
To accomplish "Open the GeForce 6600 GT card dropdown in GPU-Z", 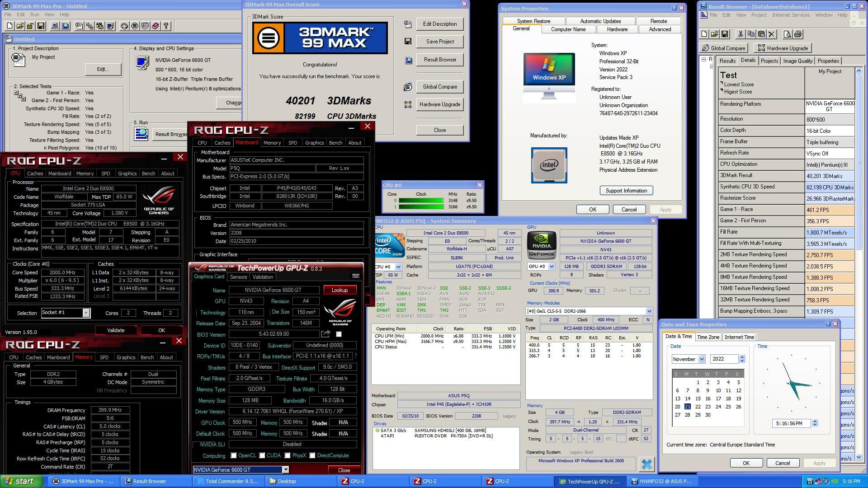I will [285, 469].
